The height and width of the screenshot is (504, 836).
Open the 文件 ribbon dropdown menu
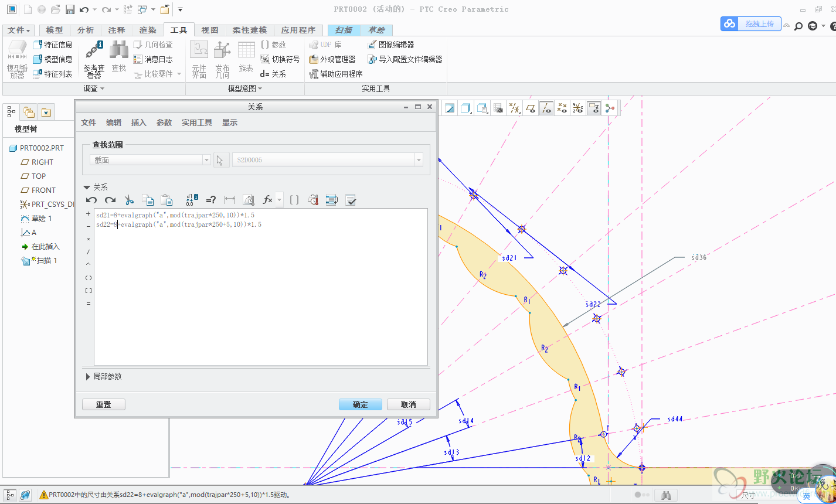19,30
